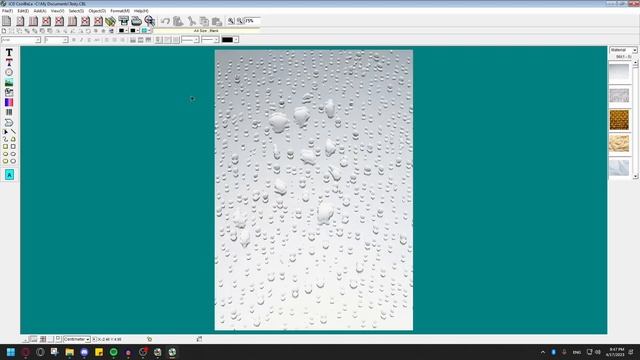Image resolution: width=640 pixels, height=360 pixels.
Task: Select the S-curve drawing tool
Action: [5, 139]
